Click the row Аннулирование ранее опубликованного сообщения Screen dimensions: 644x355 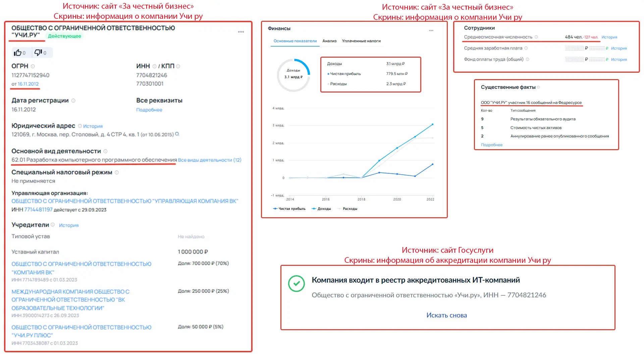(x=545, y=136)
